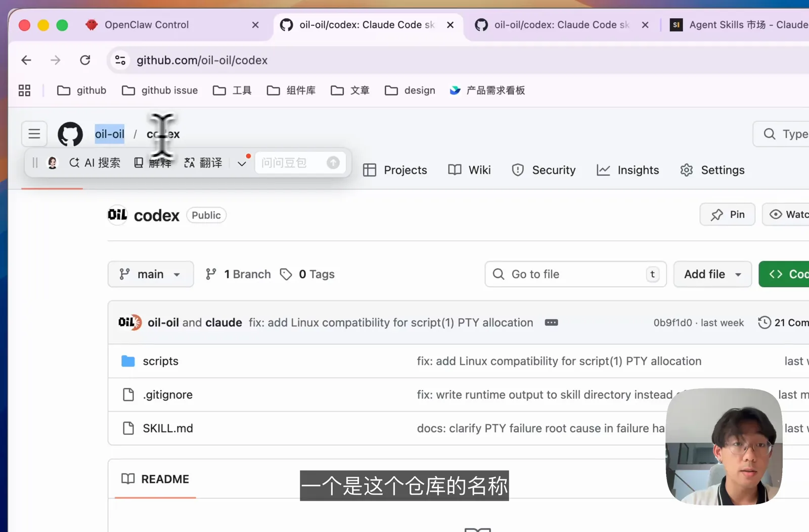This screenshot has width=809, height=532.
Task: Select the README tab
Action: (x=155, y=479)
